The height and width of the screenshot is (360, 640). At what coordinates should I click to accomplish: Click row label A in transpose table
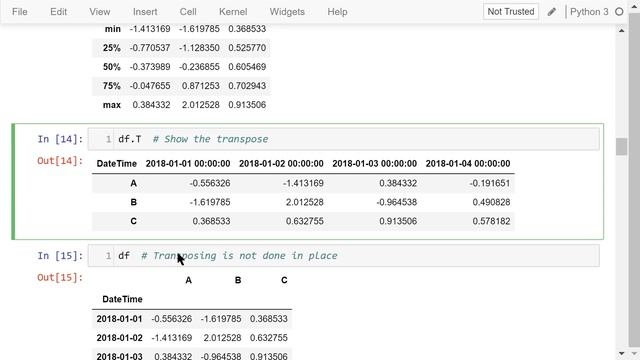click(x=133, y=183)
